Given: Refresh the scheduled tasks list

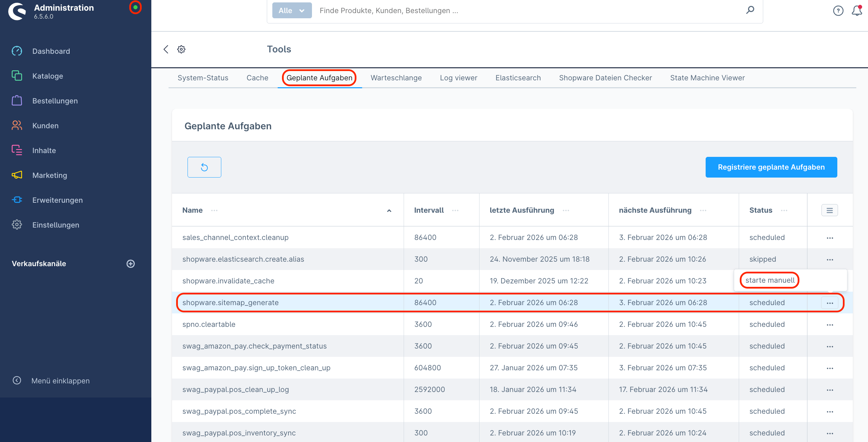Looking at the screenshot, I should tap(204, 167).
